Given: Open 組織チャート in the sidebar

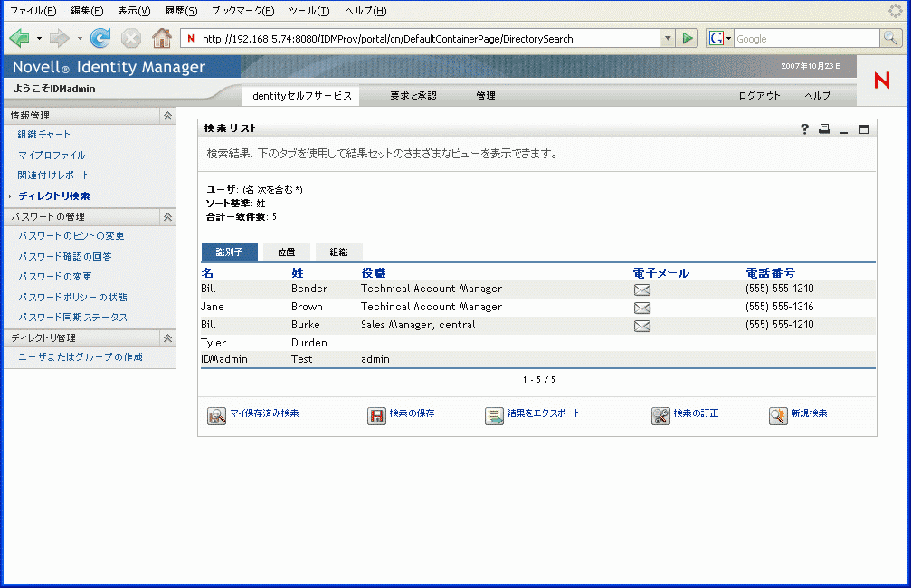Looking at the screenshot, I should 43,134.
